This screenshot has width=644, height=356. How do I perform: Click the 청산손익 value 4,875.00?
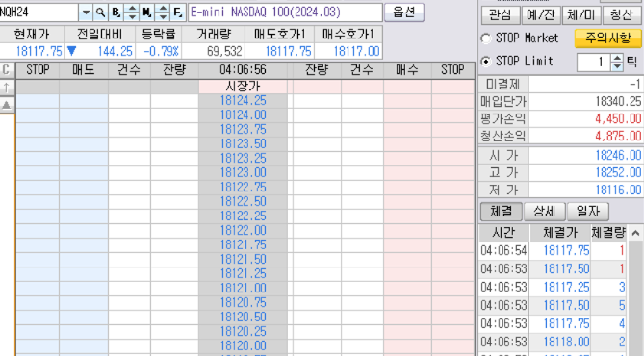(618, 136)
